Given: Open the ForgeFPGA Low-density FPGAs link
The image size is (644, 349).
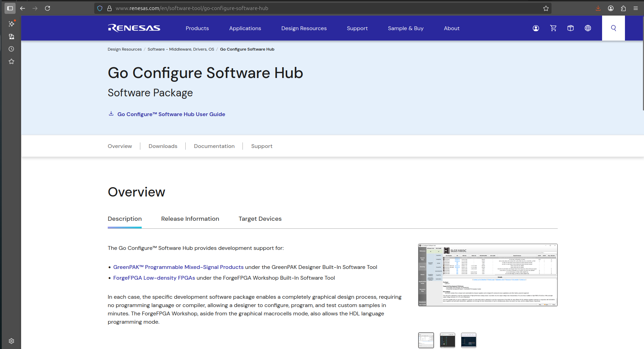Looking at the screenshot, I should (154, 278).
